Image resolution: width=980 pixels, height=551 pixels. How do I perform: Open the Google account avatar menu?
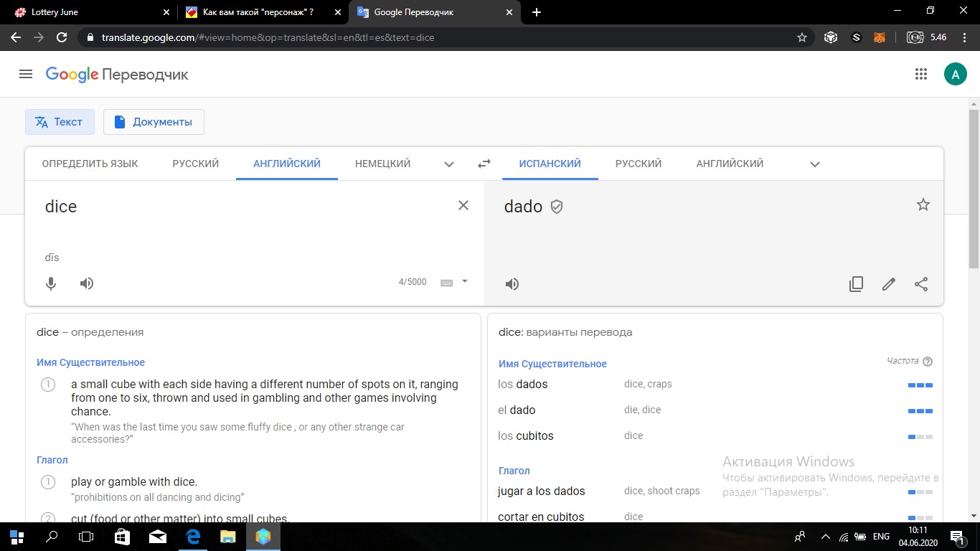[x=955, y=74]
